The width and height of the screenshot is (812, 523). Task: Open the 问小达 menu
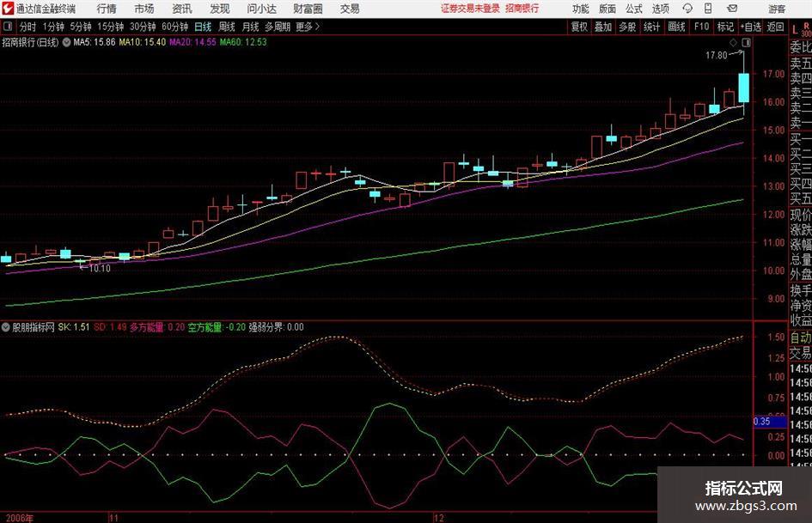pyautogui.click(x=261, y=9)
